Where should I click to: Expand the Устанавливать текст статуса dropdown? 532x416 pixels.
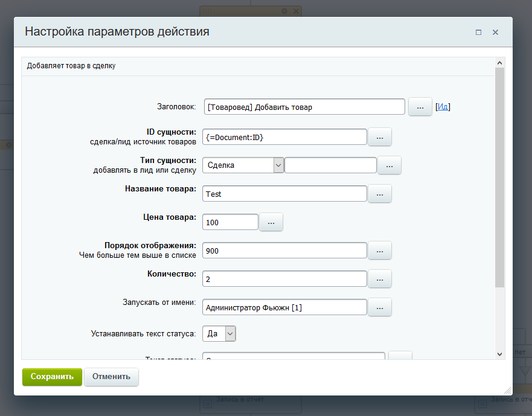coord(219,333)
